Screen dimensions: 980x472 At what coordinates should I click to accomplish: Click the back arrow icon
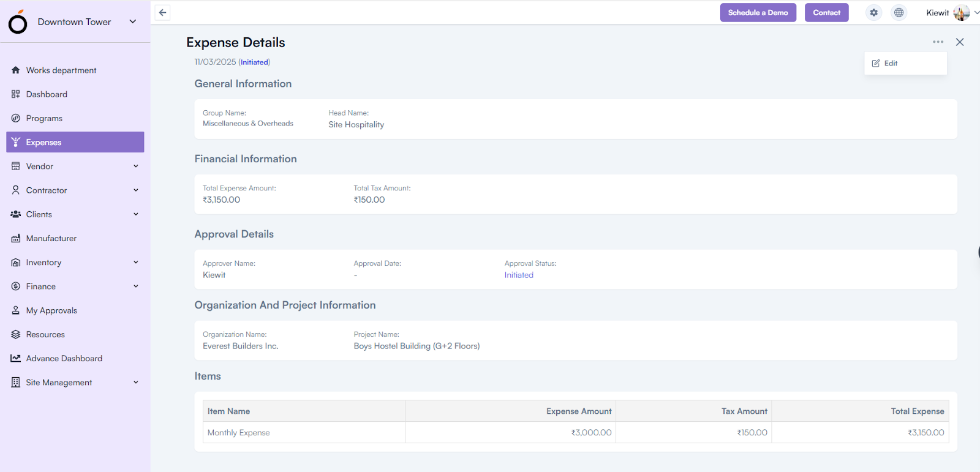click(x=162, y=12)
